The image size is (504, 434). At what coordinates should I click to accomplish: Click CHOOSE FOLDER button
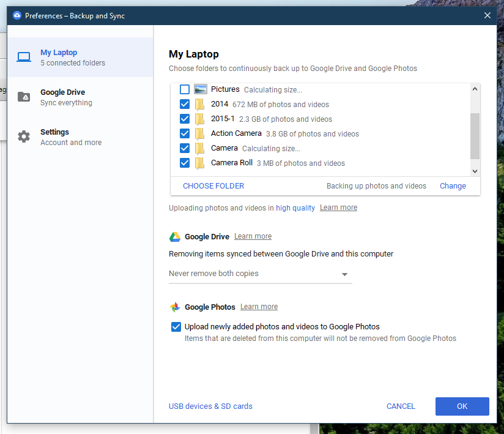coord(213,186)
